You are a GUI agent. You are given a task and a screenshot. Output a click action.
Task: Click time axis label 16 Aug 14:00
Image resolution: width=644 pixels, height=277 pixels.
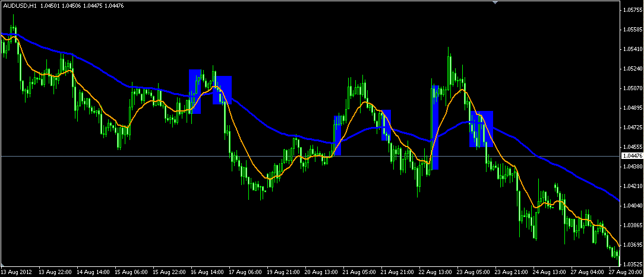tap(207, 272)
